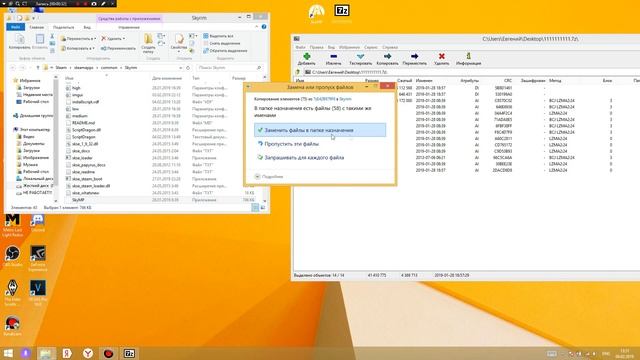
Task: Choose Replace files in destination option
Action: point(320,130)
